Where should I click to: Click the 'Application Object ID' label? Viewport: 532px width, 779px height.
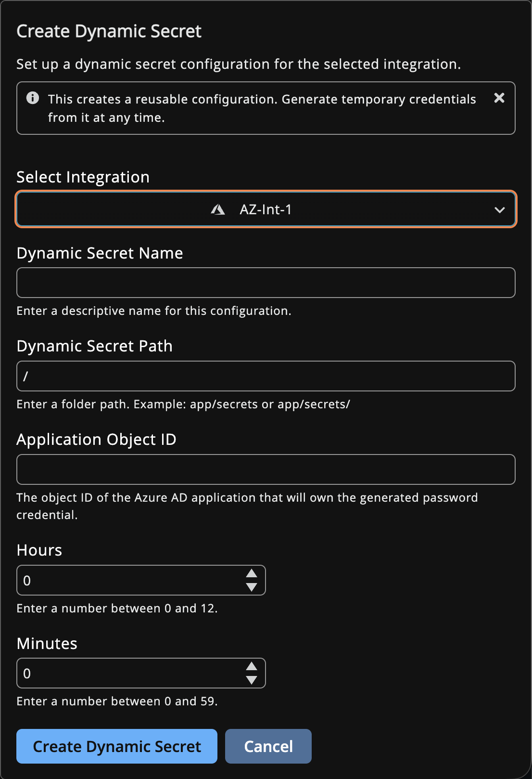point(97,440)
